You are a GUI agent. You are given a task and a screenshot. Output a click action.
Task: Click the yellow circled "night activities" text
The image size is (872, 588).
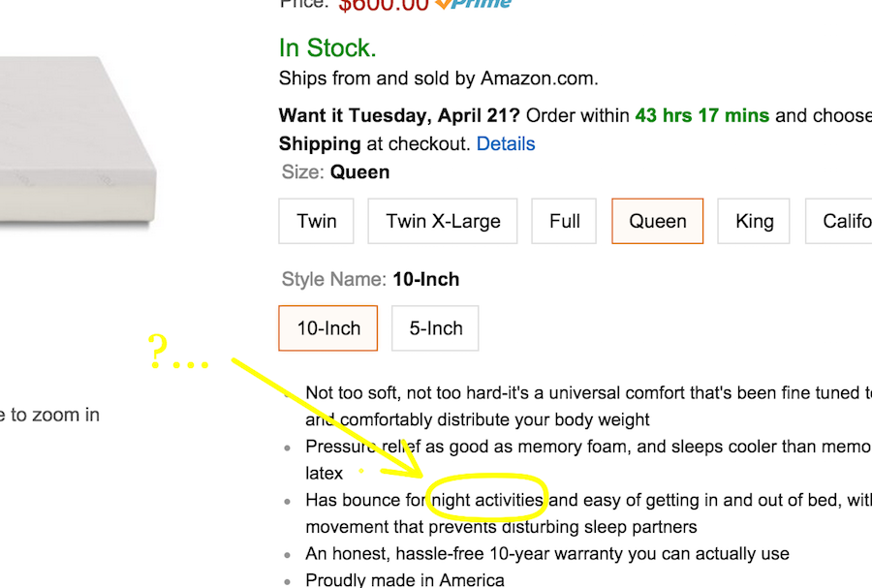coord(488,500)
